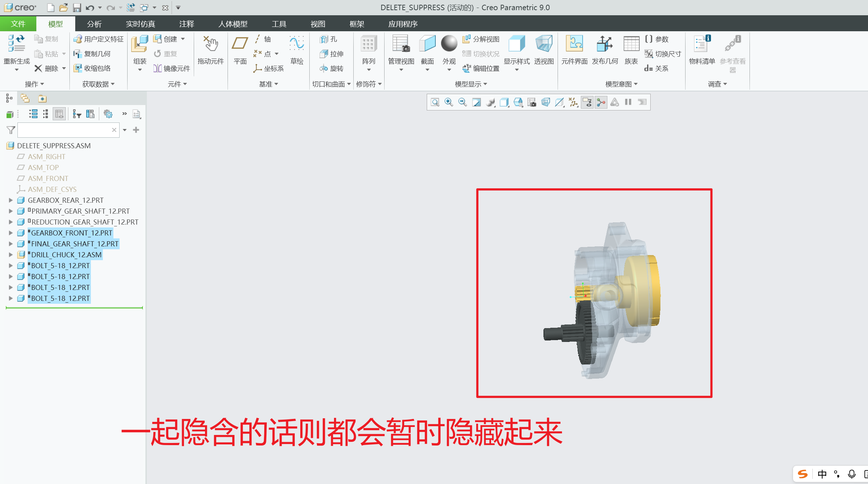This screenshot has height=484, width=868.
Task: Click the Edit Position (编辑位置) button
Action: coord(481,68)
